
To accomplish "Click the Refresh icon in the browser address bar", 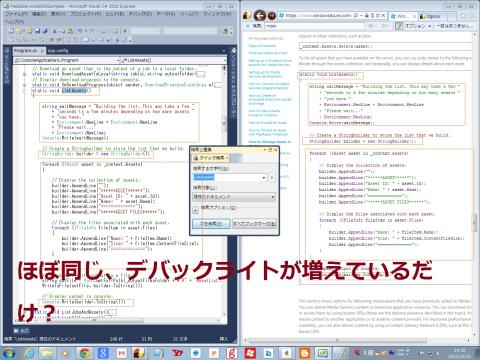I will (377, 15).
